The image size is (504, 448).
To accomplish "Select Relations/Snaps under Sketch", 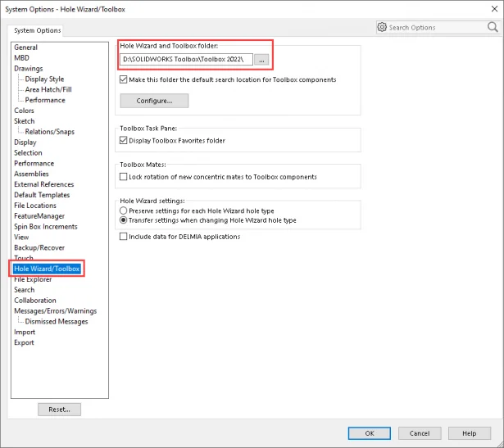I will (x=49, y=132).
